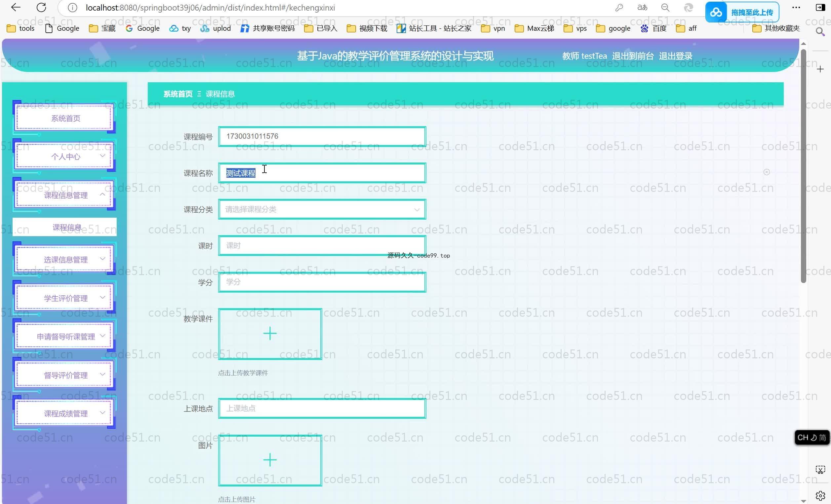Open the vpn bookmark folder
Viewport: 831px width, 504px height.
click(493, 28)
